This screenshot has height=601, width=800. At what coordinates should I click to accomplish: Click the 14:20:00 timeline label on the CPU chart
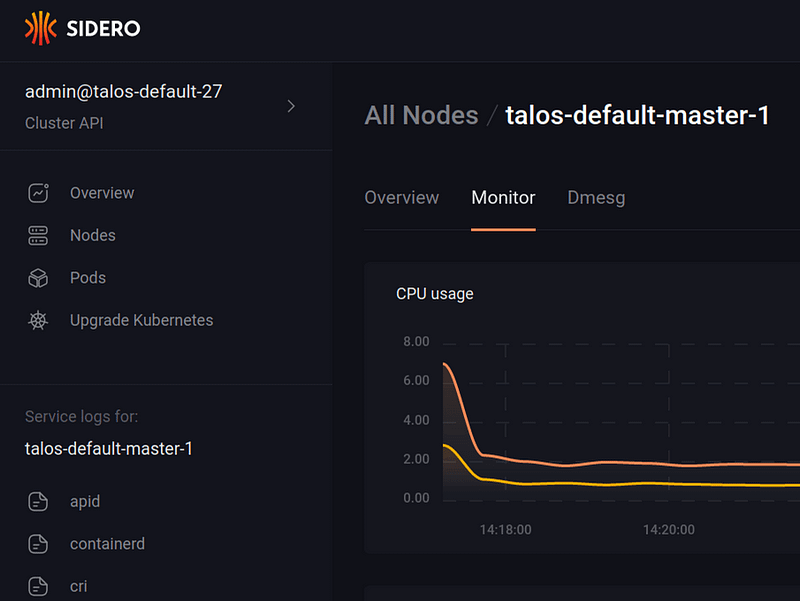point(668,530)
